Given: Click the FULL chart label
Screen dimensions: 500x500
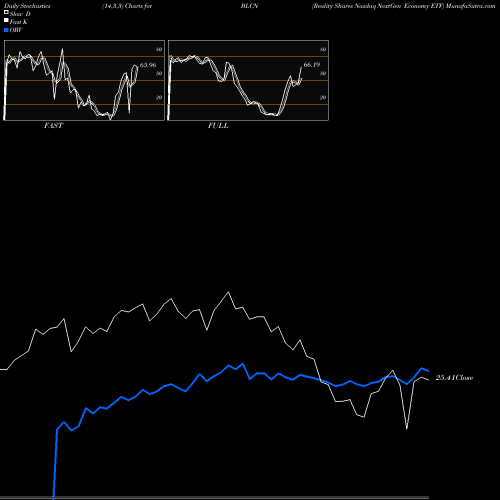Looking at the screenshot, I should 218,125.
